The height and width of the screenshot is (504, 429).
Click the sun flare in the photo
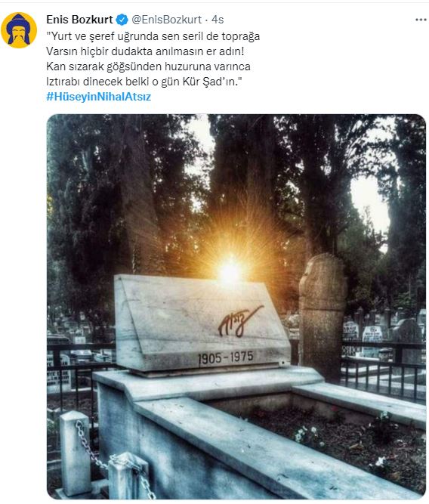[x=230, y=271]
